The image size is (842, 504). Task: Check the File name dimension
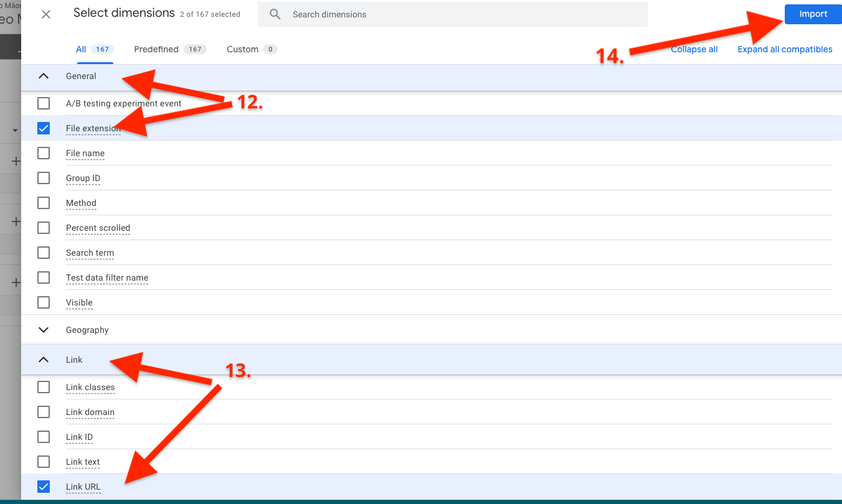[x=44, y=153]
